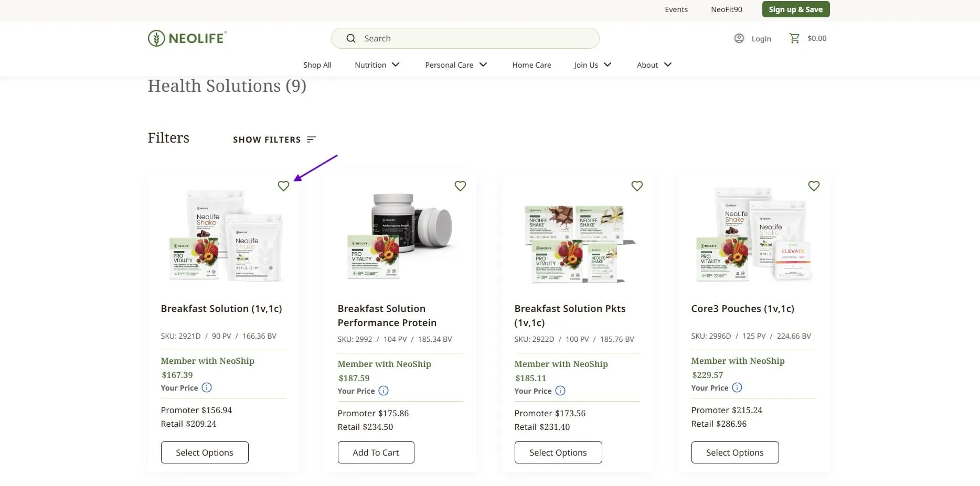The width and height of the screenshot is (980, 486).
Task: Click the Health Solutions (9) heading
Action: (227, 86)
